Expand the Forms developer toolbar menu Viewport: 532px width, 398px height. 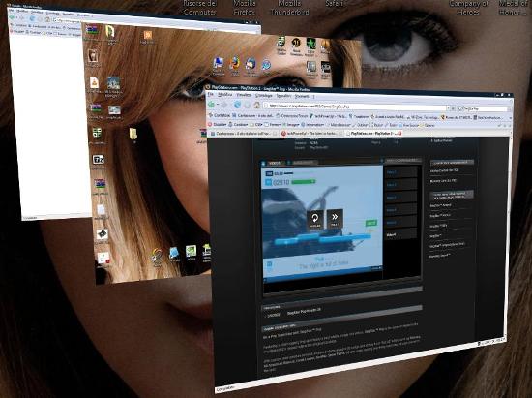pyautogui.click(x=272, y=125)
